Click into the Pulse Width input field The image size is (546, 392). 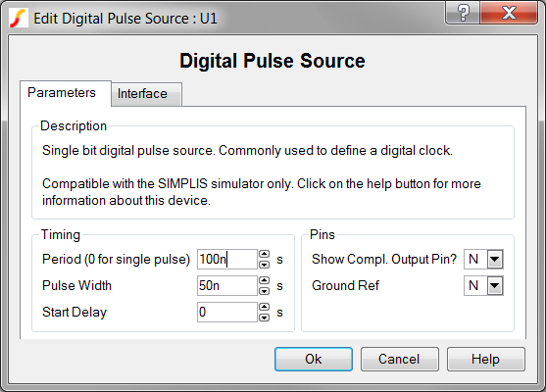click(x=227, y=286)
